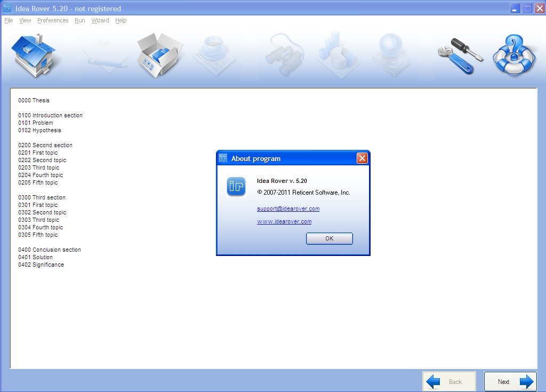Click the '0200 Second section' line
Screen dimensions: 546x392
(45, 145)
